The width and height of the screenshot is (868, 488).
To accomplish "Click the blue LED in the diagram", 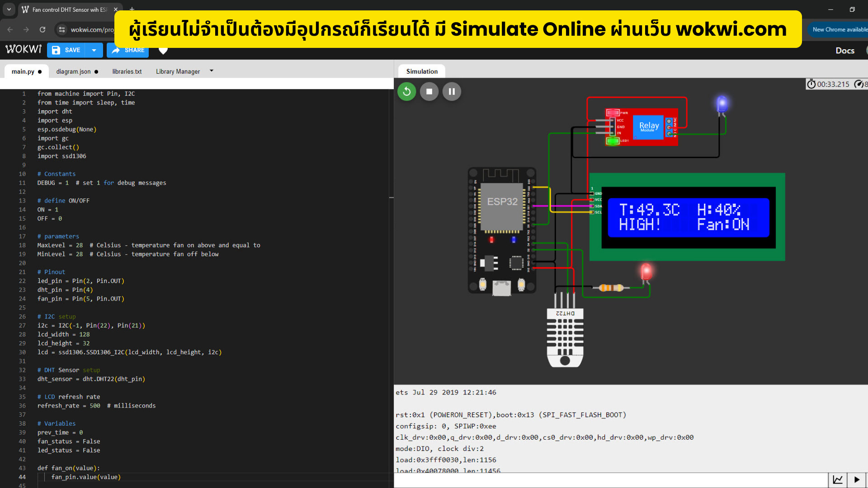I will point(722,104).
